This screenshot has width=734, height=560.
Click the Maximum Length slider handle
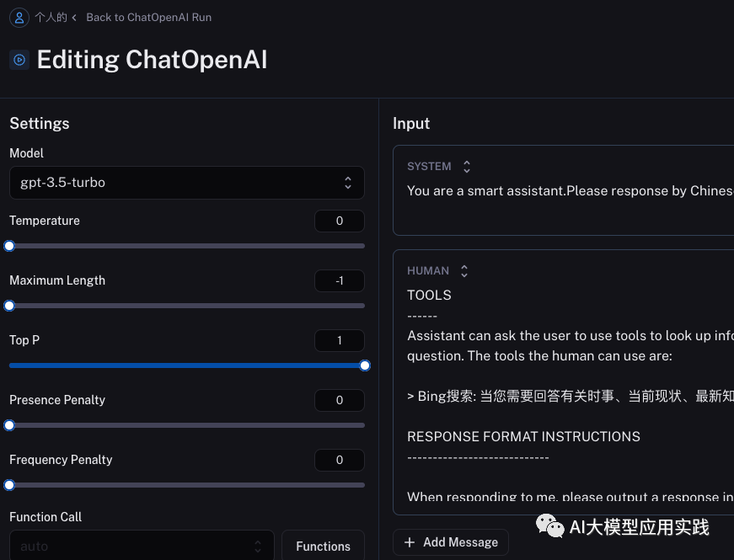point(9,306)
